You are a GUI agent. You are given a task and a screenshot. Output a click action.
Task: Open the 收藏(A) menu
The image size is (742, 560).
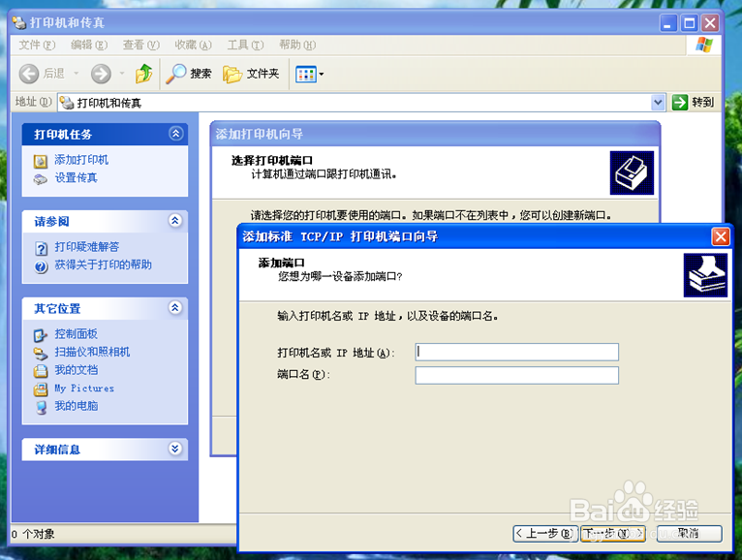tap(193, 45)
